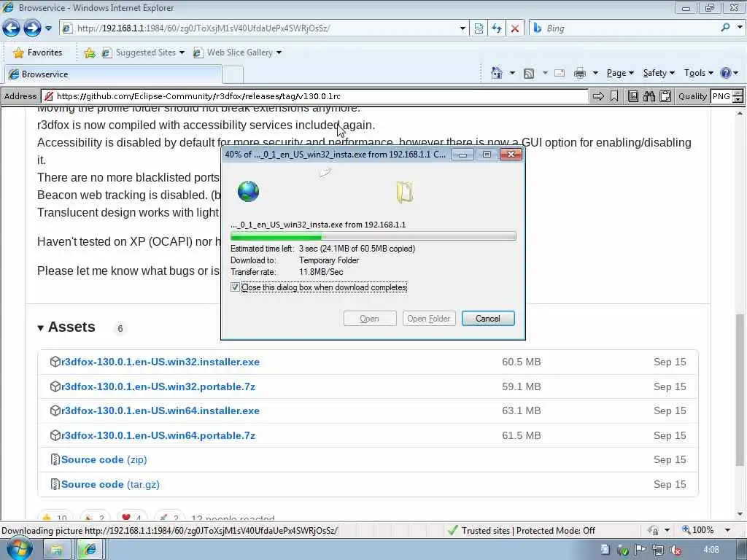Click the package icon beside win32.installer.exe
Viewport: 747px width, 560px height.
(x=55, y=362)
